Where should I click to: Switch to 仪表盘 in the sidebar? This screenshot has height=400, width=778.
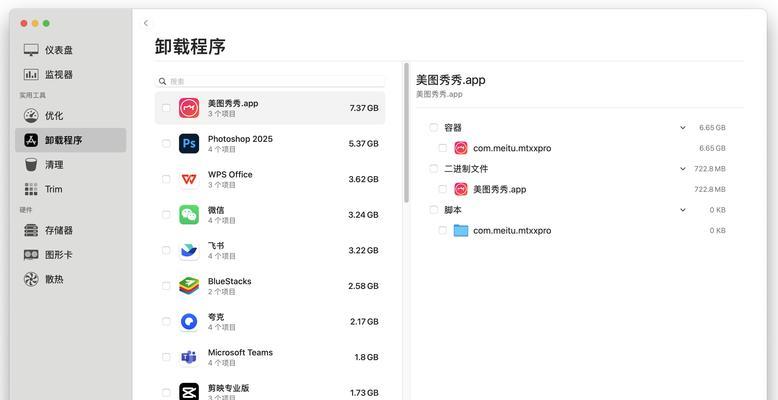(x=70, y=50)
